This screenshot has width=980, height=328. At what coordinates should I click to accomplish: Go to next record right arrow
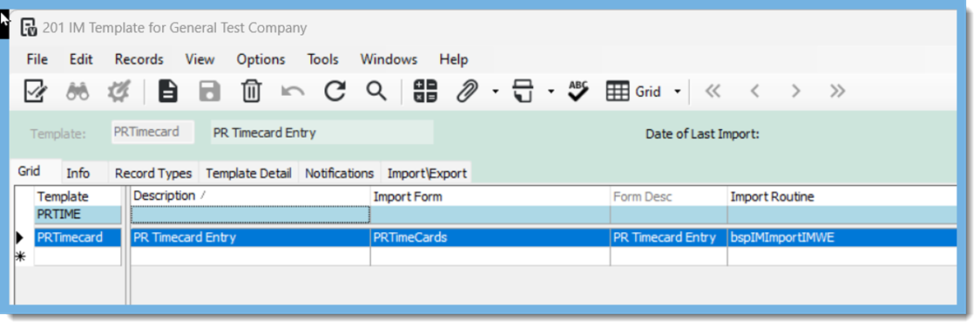click(795, 92)
